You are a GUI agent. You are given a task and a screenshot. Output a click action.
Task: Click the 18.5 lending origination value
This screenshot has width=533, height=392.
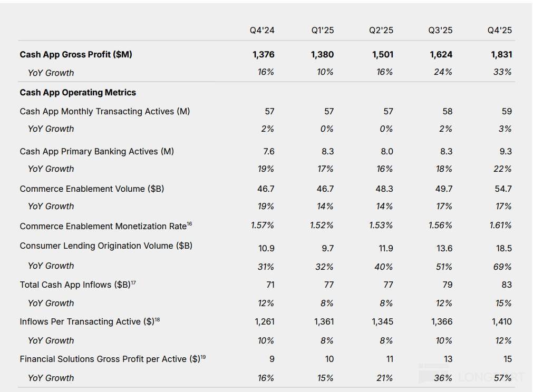pos(503,248)
